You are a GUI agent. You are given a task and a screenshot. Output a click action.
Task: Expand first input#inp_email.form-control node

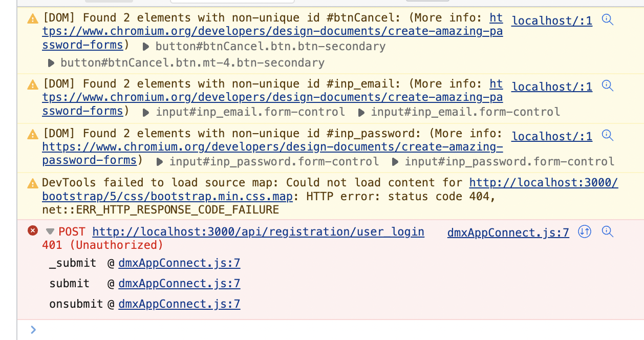146,112
